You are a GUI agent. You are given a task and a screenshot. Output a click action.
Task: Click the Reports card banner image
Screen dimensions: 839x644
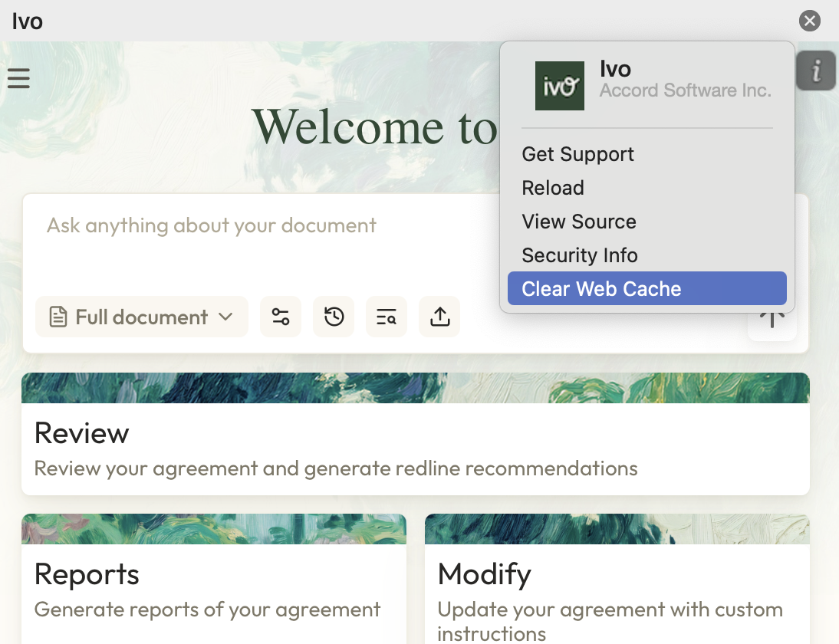[213, 529]
